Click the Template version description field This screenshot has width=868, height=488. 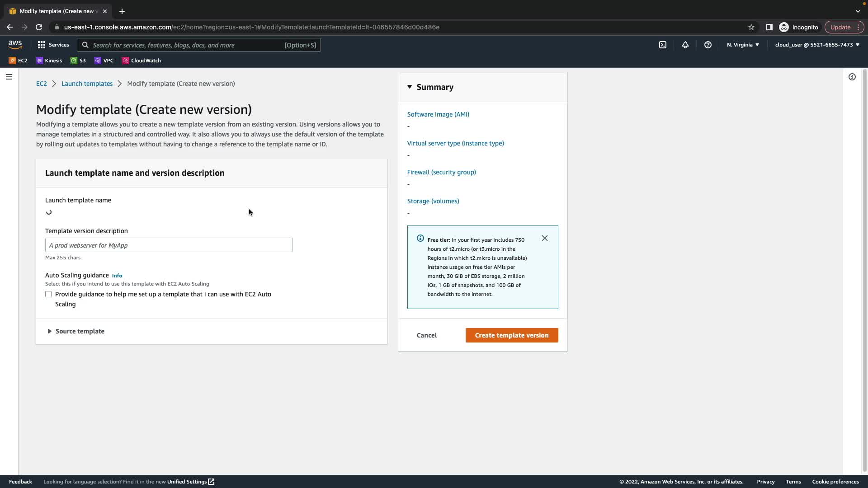169,245
